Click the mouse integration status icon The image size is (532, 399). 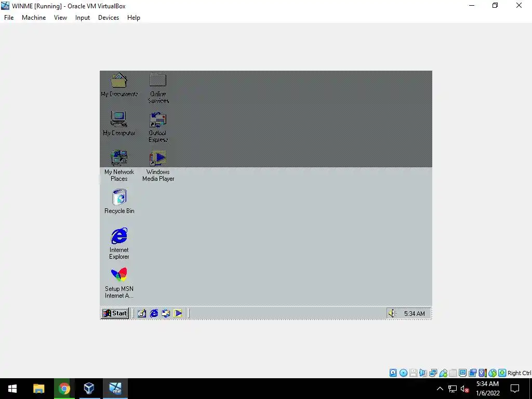[x=493, y=373]
